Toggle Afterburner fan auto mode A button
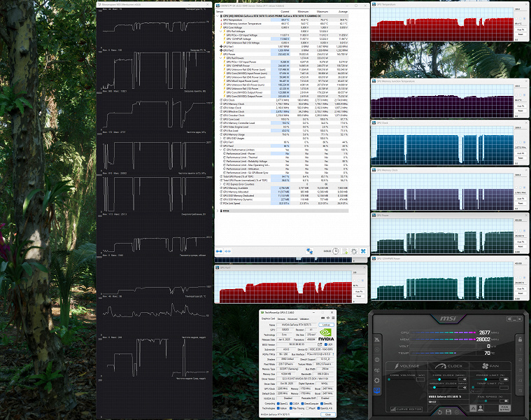This screenshot has width=531, height=420. (473, 408)
